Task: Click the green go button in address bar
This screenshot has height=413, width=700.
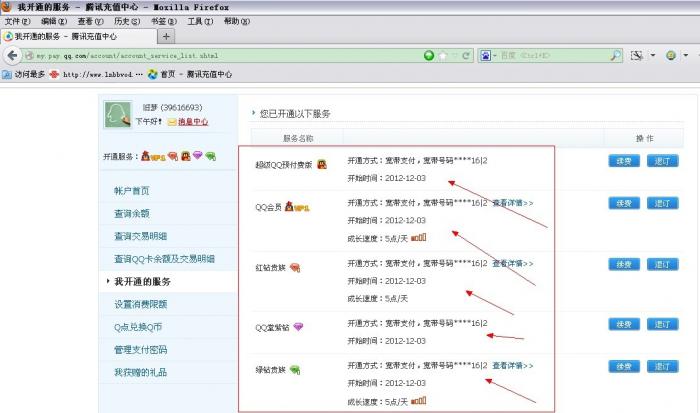Action: tap(429, 55)
